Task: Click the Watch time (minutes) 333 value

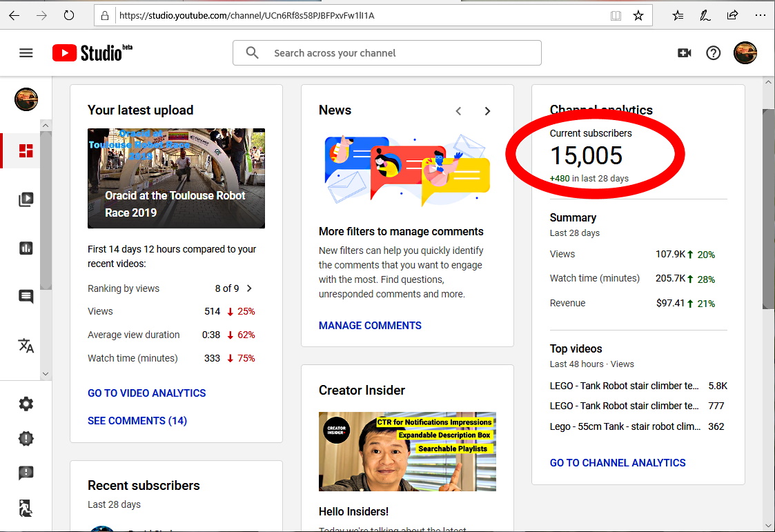Action: (x=212, y=358)
